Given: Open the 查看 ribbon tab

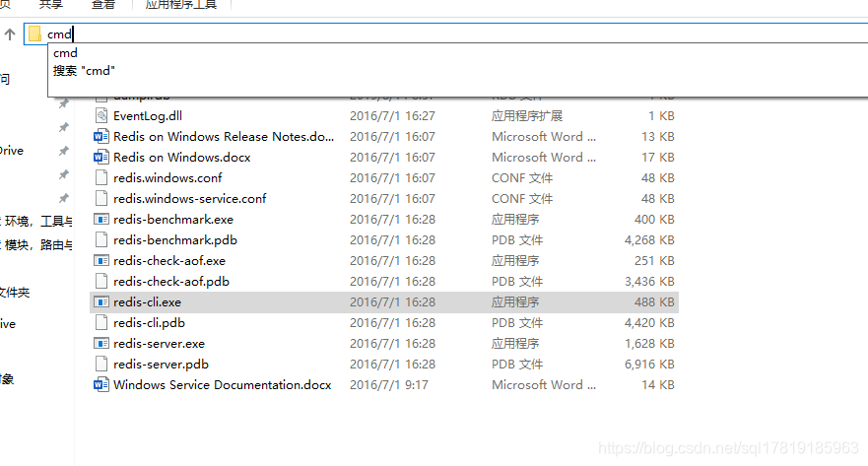Looking at the screenshot, I should point(103,5).
